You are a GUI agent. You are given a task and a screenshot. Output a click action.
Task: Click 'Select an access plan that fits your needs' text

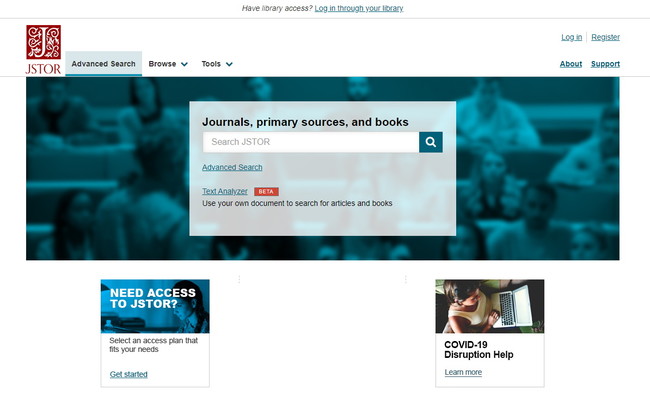click(x=153, y=345)
